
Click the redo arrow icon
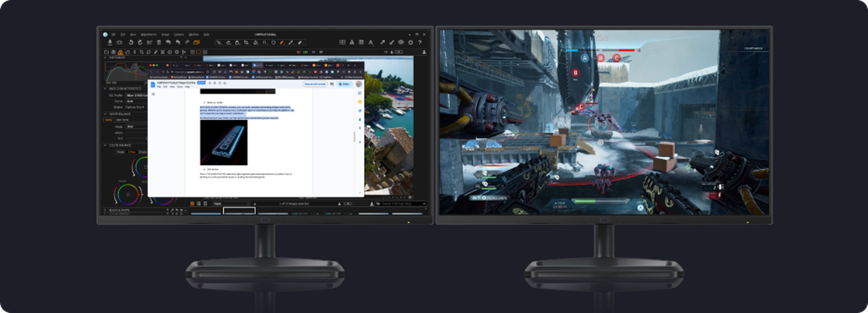[187, 42]
